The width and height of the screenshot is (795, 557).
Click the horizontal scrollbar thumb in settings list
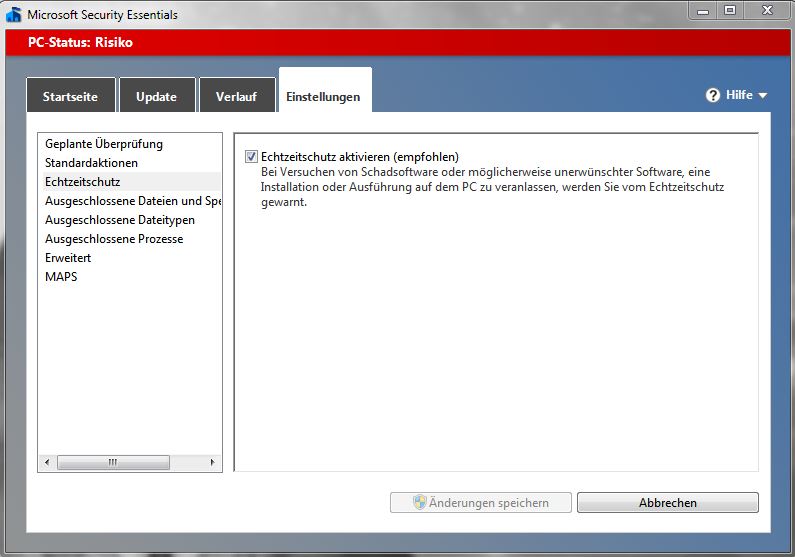click(x=113, y=462)
